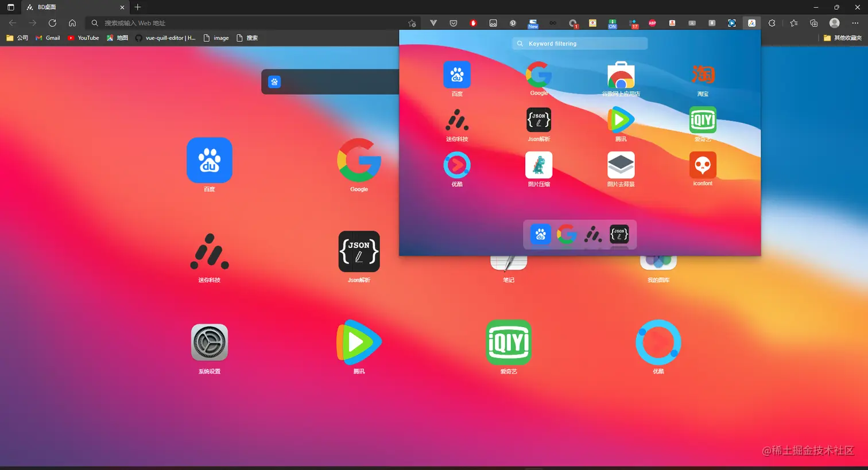The width and height of the screenshot is (868, 470).
Task: Open the Favorites list button
Action: (x=794, y=23)
